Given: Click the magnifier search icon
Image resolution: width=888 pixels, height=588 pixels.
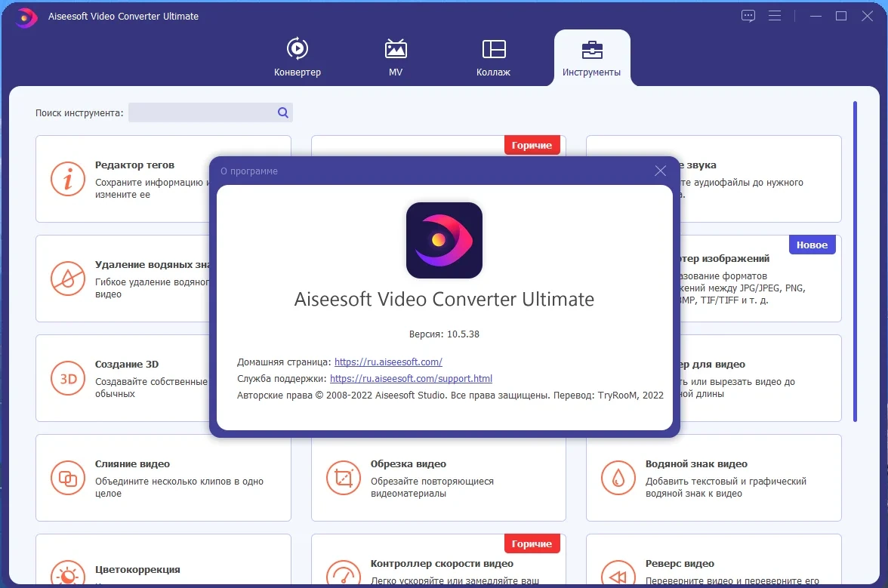Looking at the screenshot, I should pos(283,112).
